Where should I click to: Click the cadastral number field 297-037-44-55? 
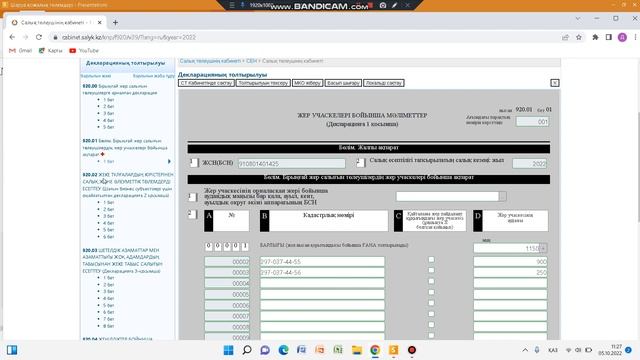pyautogui.click(x=322, y=261)
